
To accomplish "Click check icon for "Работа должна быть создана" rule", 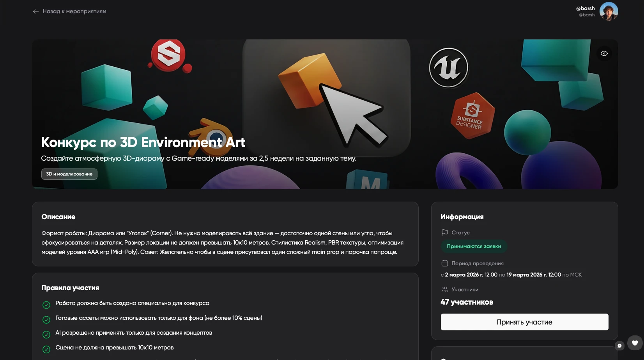I will click(x=46, y=305).
